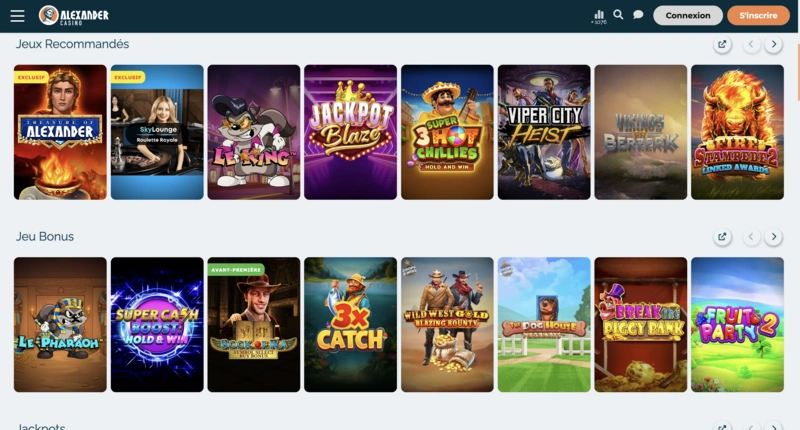Image resolution: width=800 pixels, height=430 pixels.
Task: Show previous Jeux Recommandés games arrow
Action: (751, 44)
